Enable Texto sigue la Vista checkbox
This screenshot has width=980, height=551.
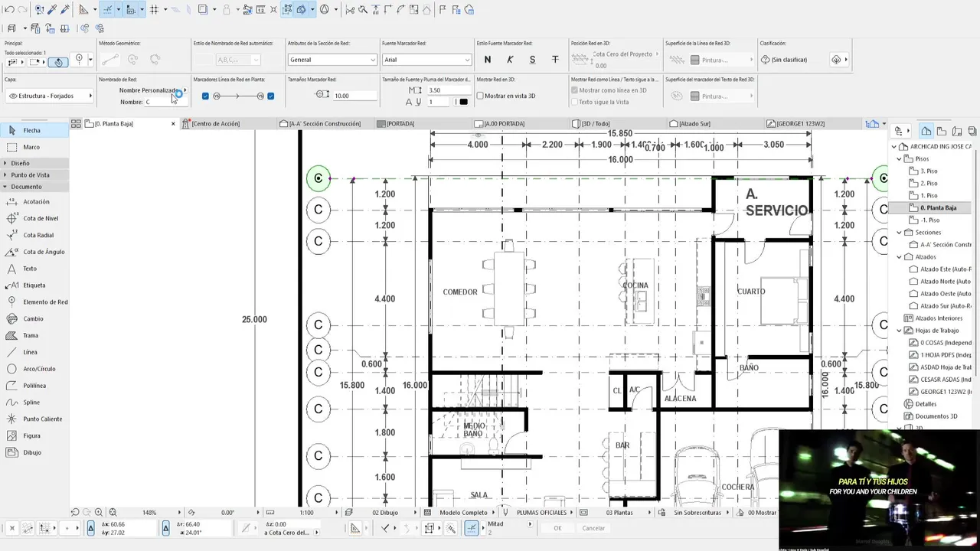click(574, 102)
